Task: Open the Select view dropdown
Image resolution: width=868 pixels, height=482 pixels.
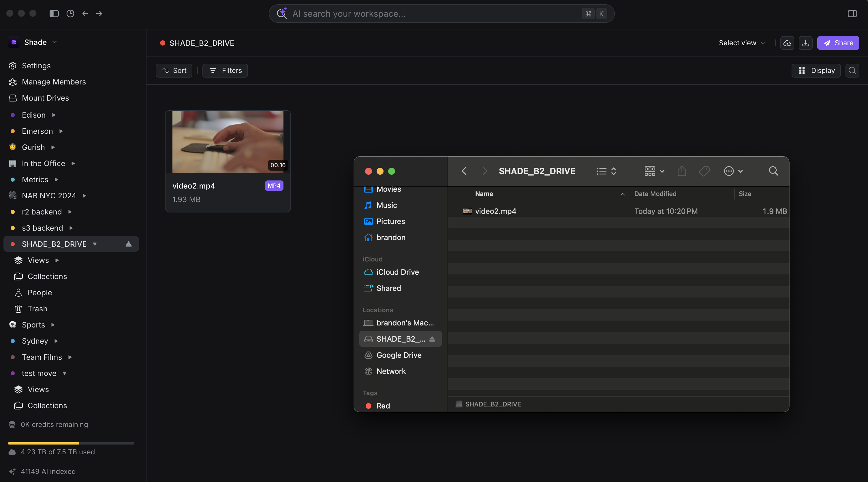Action: [742, 43]
